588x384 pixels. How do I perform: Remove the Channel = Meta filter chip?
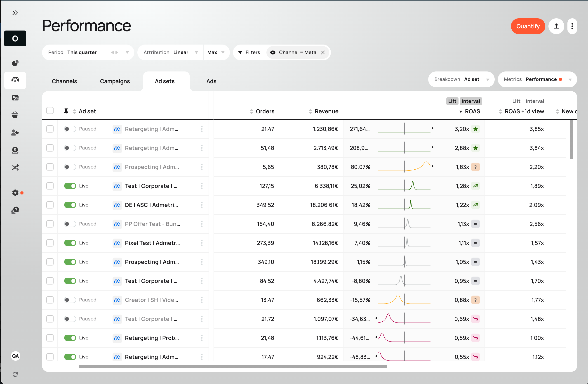(323, 52)
